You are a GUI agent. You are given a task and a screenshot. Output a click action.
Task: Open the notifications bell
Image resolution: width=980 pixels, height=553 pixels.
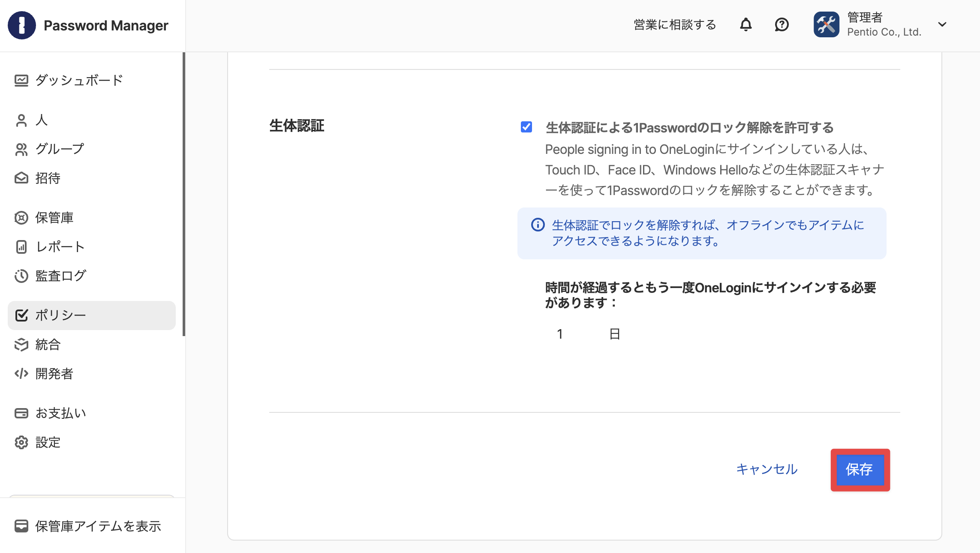tap(746, 25)
